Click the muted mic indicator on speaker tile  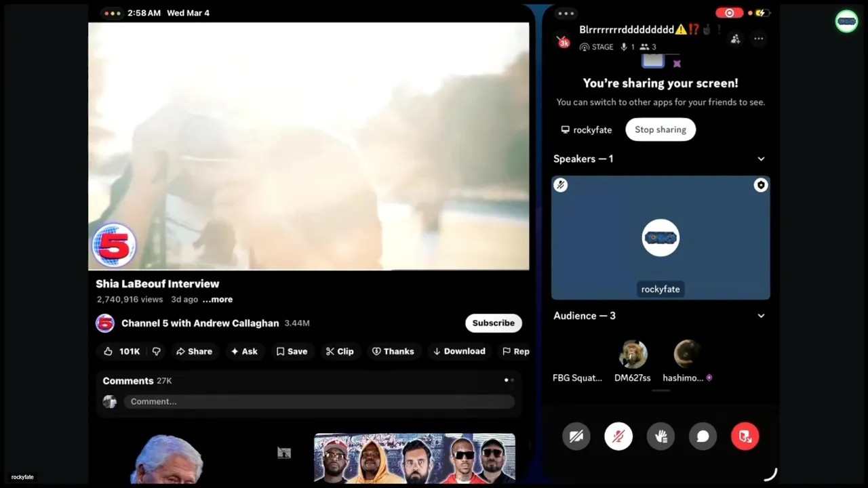560,185
